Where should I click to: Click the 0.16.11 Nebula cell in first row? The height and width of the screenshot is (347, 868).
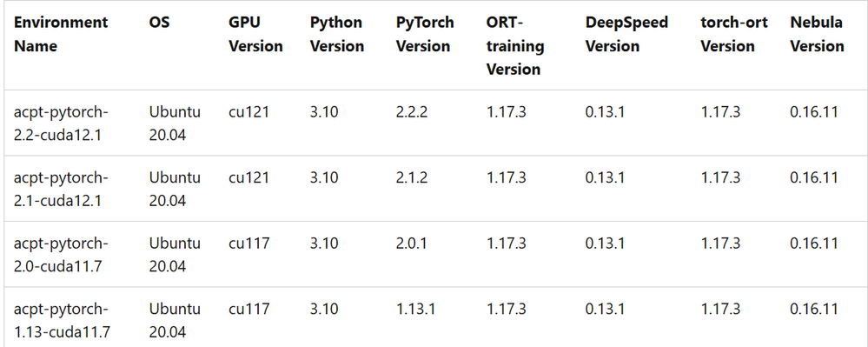(814, 112)
